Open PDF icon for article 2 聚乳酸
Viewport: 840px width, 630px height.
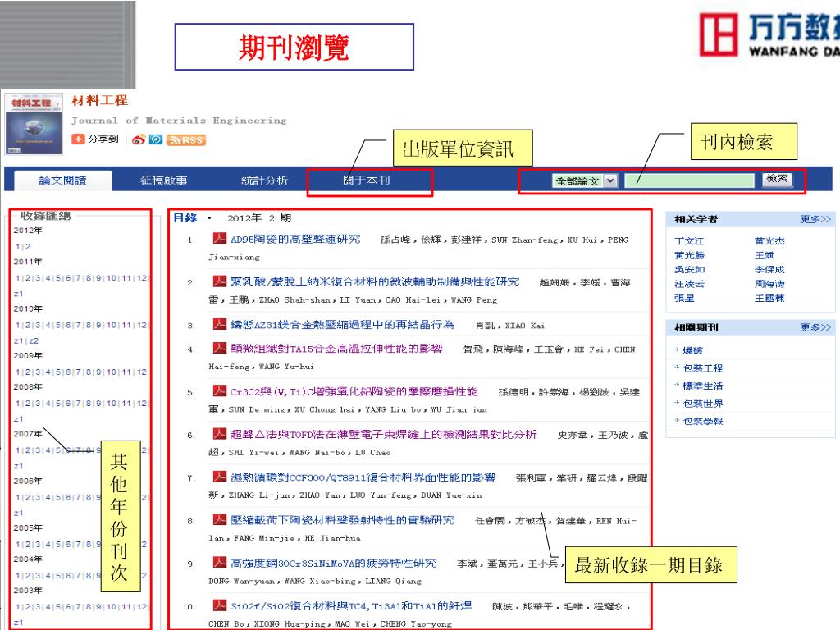pyautogui.click(x=219, y=281)
